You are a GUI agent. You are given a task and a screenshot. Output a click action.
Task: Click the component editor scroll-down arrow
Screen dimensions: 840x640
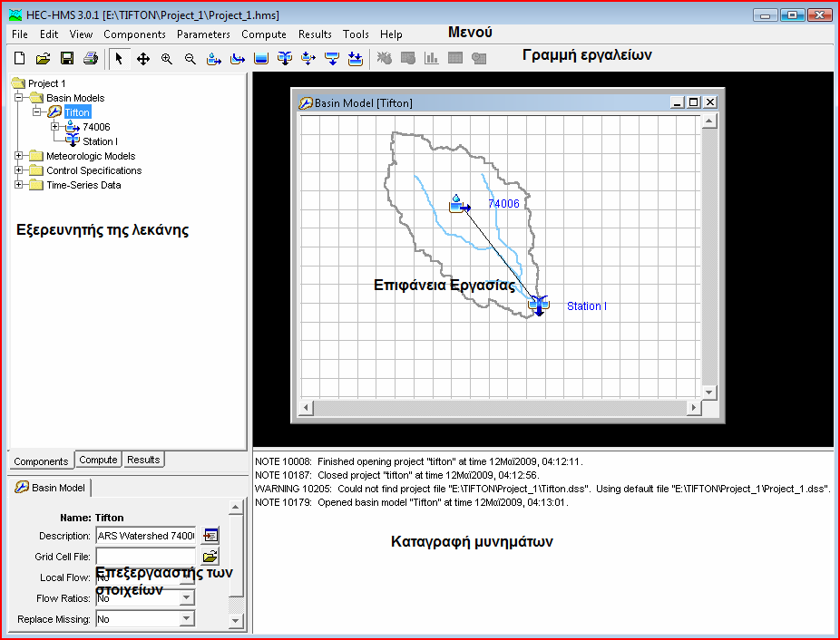(x=235, y=621)
